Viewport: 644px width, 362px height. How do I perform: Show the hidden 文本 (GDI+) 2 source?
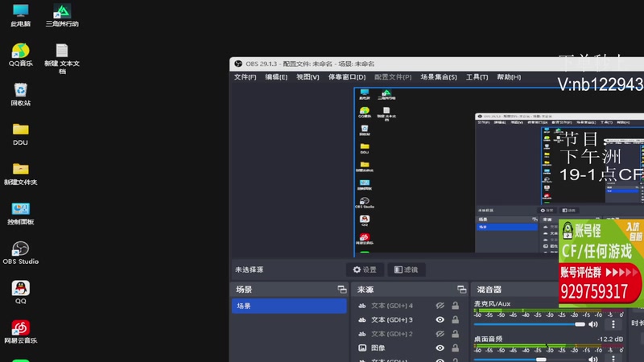pyautogui.click(x=440, y=334)
